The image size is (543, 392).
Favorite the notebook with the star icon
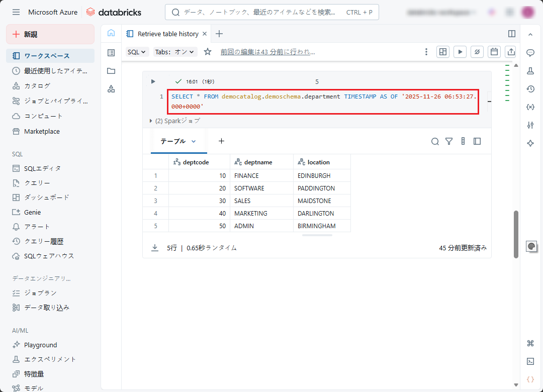(208, 52)
